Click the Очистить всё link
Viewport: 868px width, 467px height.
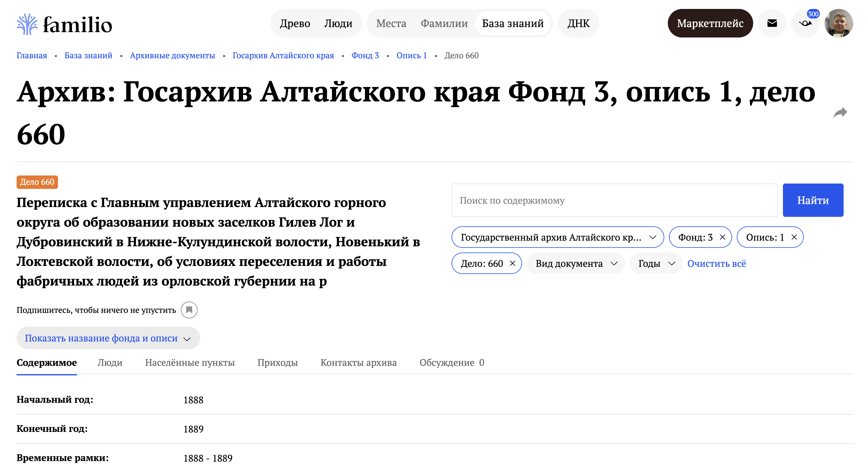tap(716, 263)
